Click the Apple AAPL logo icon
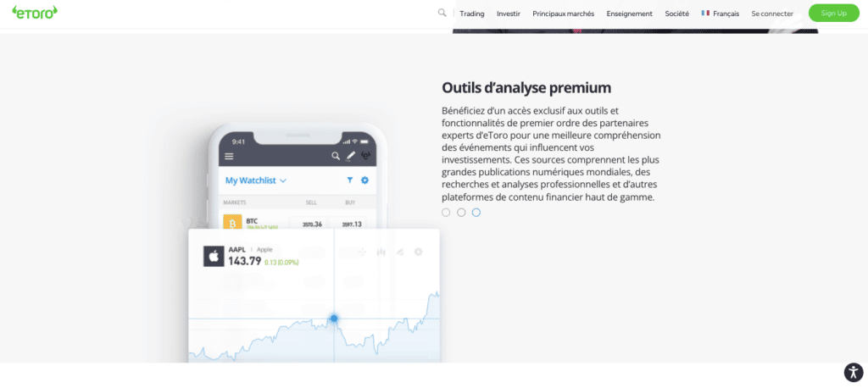The height and width of the screenshot is (388, 868). coord(214,256)
